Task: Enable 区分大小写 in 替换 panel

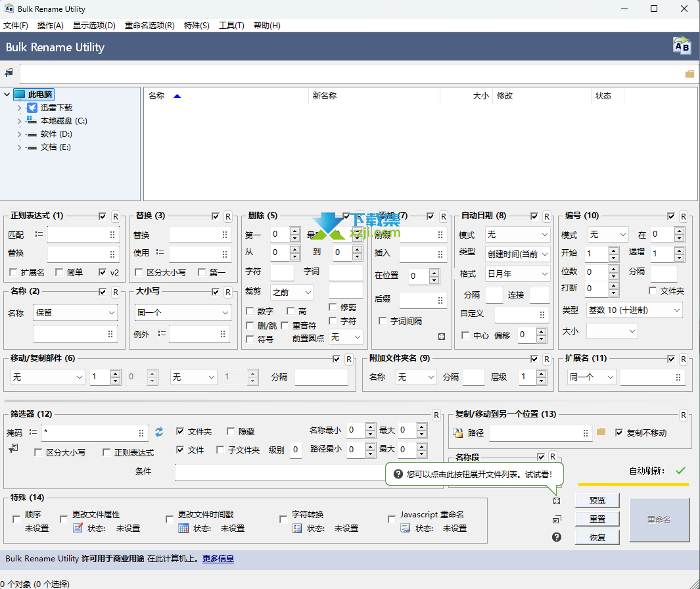Action: pos(139,272)
